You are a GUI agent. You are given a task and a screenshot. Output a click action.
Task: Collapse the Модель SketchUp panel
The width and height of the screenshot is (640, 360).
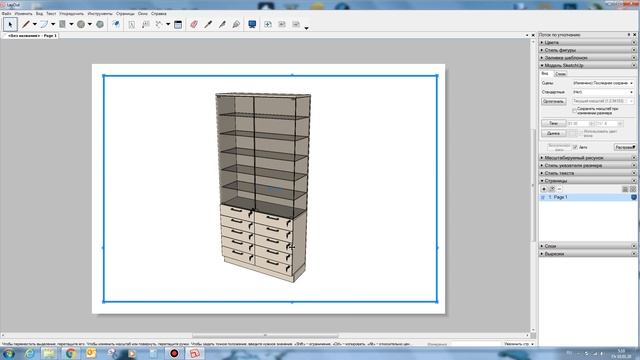(x=588, y=65)
